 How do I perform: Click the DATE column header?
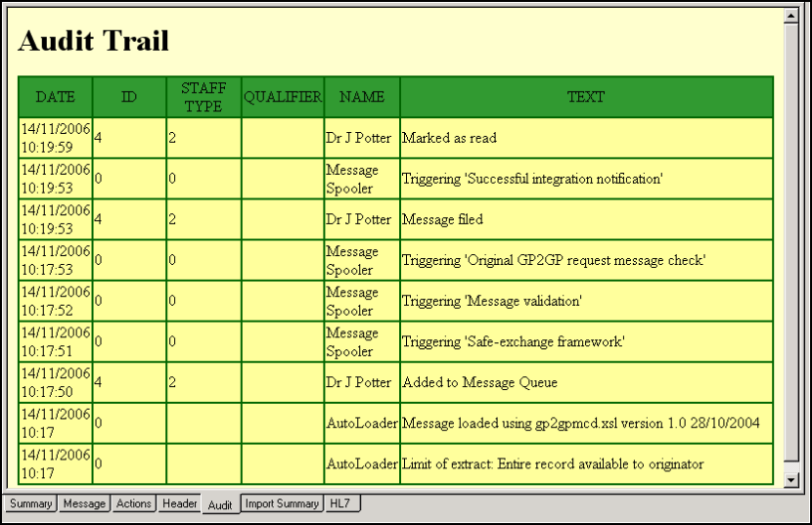[x=55, y=97]
